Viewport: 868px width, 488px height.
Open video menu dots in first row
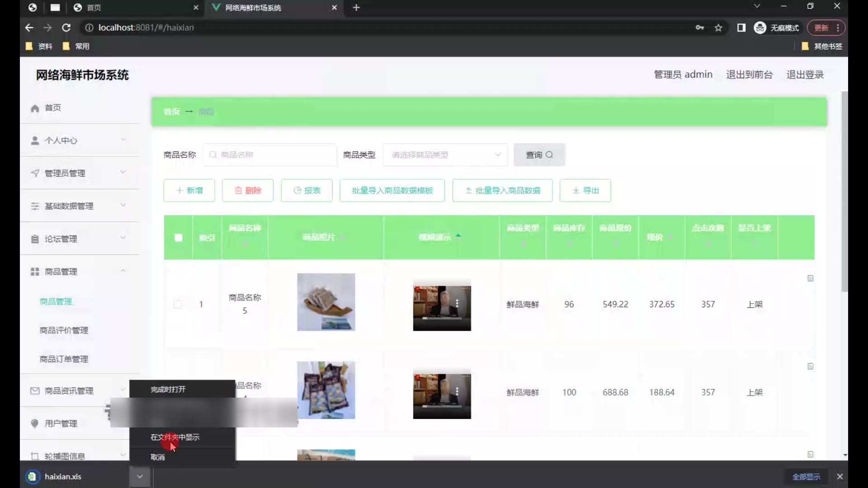pyautogui.click(x=457, y=303)
